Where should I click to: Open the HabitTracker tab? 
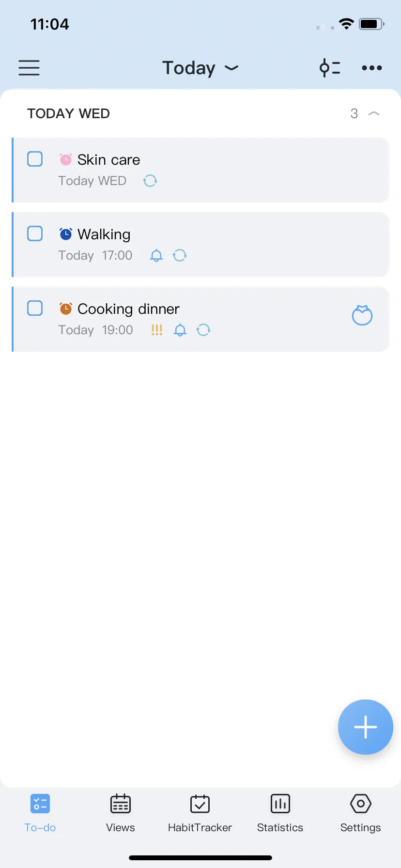point(200,813)
